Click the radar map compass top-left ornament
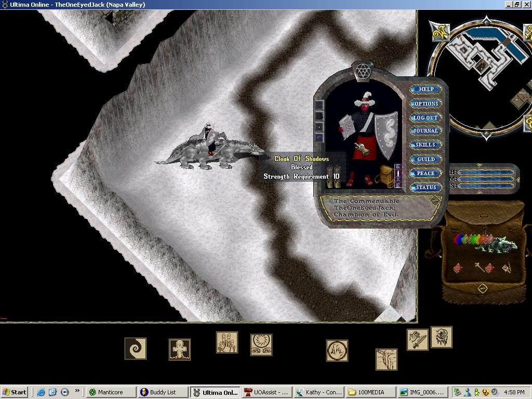The height and width of the screenshot is (399, 532). point(440,32)
